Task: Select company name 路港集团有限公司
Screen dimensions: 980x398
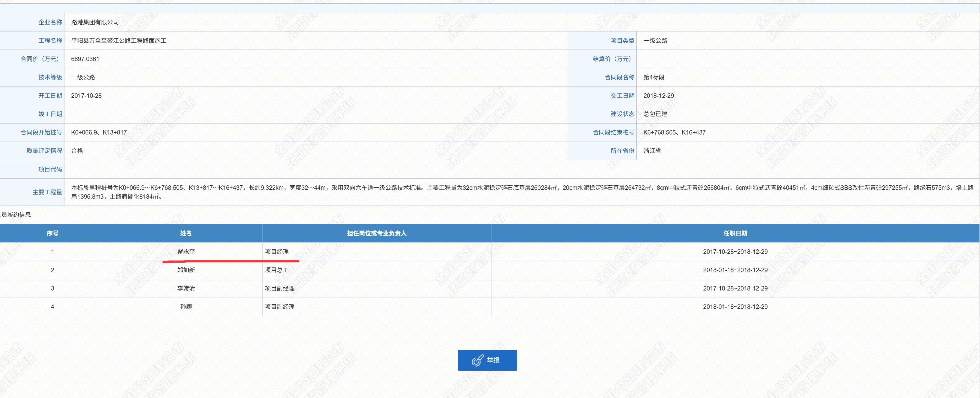Action: [x=95, y=22]
